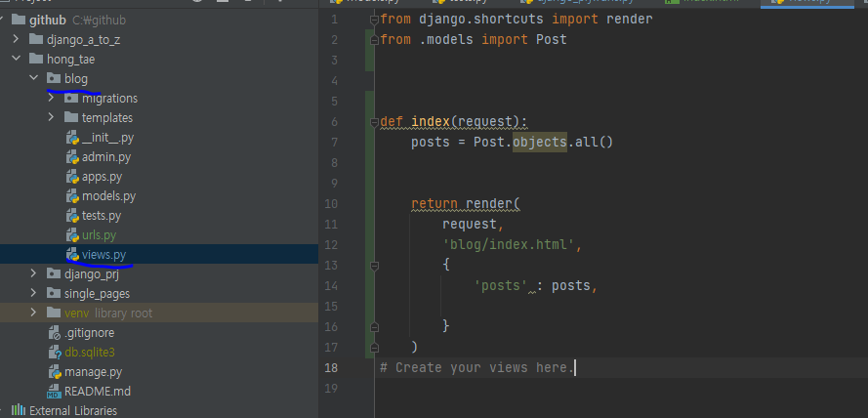Click the '# Create your views here.' comment

(476, 367)
